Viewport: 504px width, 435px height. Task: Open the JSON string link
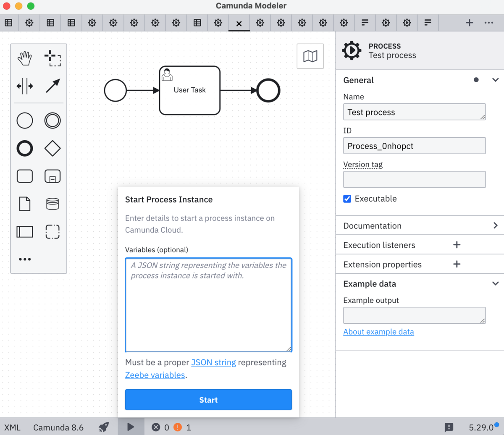tap(213, 362)
